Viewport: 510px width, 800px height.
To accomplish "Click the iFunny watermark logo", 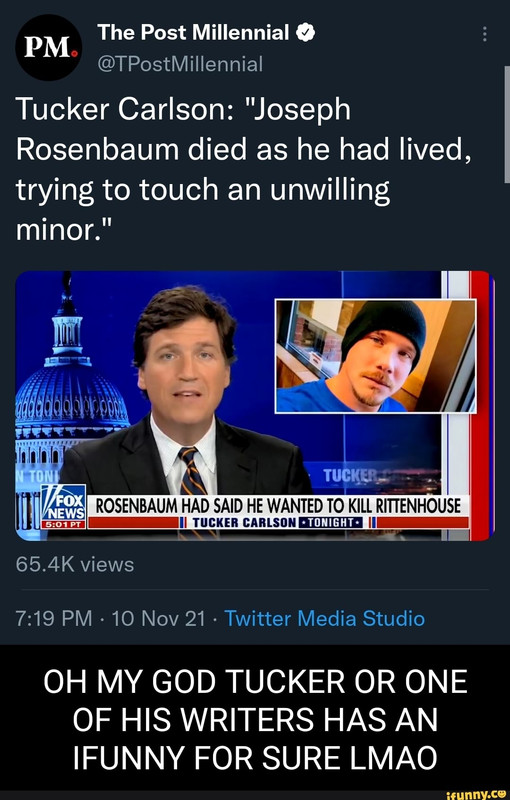I will coord(476,793).
